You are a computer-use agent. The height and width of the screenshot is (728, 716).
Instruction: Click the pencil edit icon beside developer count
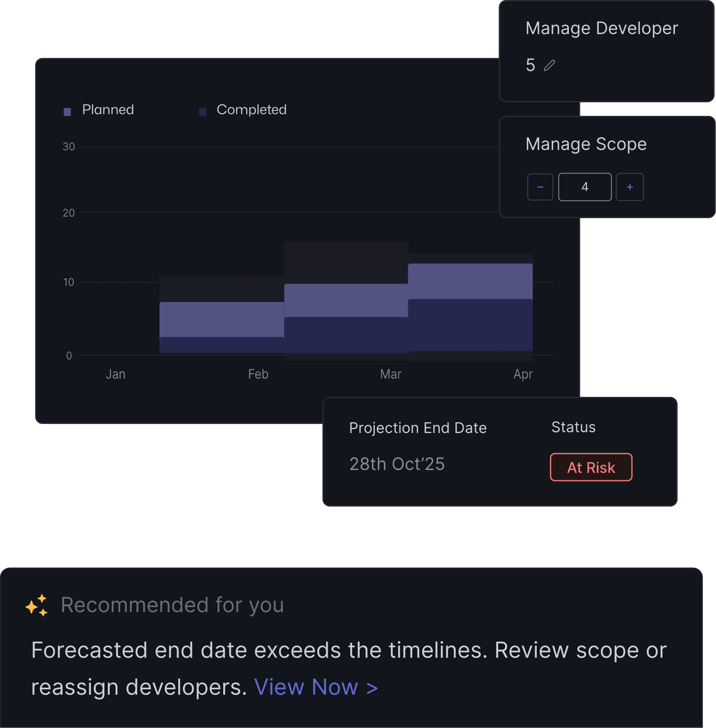(549, 66)
